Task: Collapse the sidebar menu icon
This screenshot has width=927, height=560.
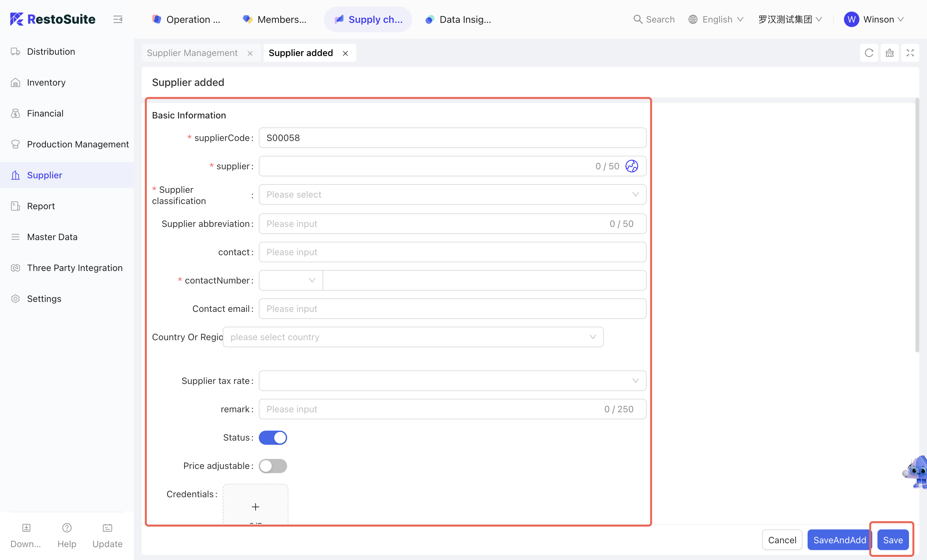Action: click(x=118, y=19)
